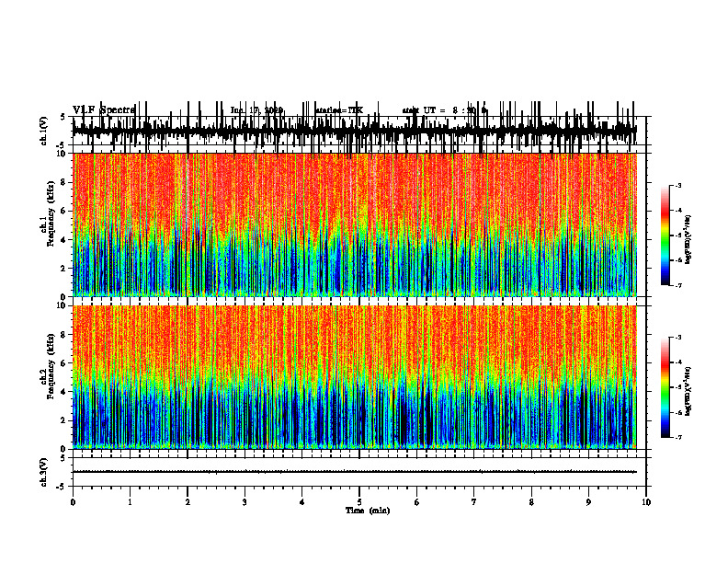Select the ch.3 flat waveform trace

355,472
